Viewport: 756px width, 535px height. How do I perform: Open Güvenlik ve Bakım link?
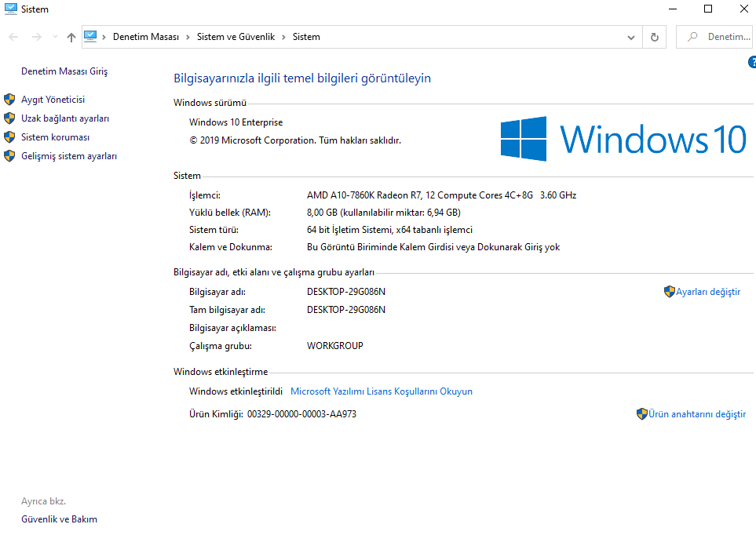[60, 519]
